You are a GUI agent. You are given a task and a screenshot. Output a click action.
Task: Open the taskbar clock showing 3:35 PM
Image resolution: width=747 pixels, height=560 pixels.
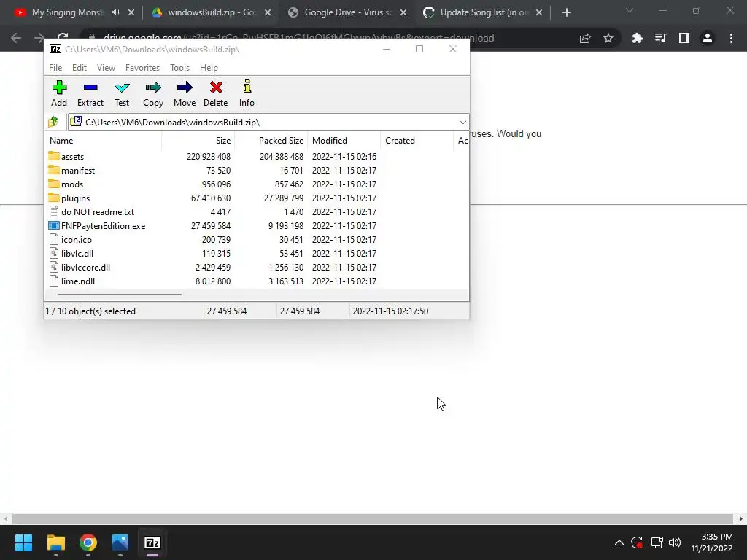[712, 542]
